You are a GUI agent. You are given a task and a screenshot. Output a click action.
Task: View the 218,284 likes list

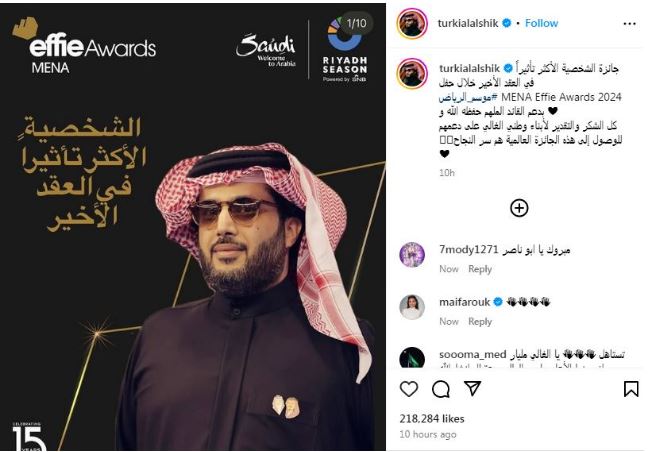coord(432,419)
